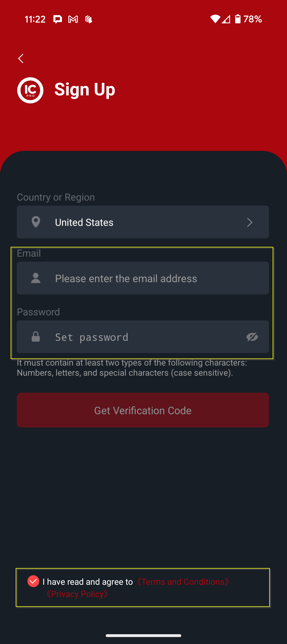Open the Country or Region selector
Image resolution: width=287 pixels, height=644 pixels.
click(x=143, y=222)
